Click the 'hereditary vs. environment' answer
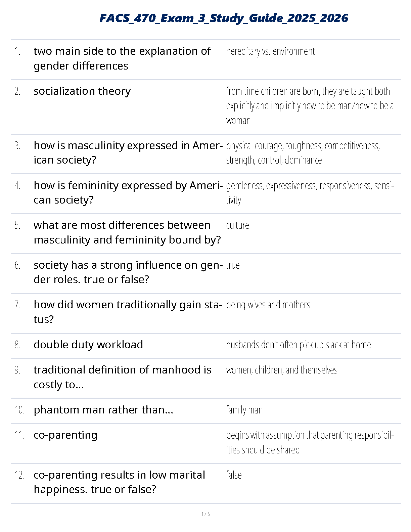This screenshot has height=532, width=411. [x=270, y=51]
